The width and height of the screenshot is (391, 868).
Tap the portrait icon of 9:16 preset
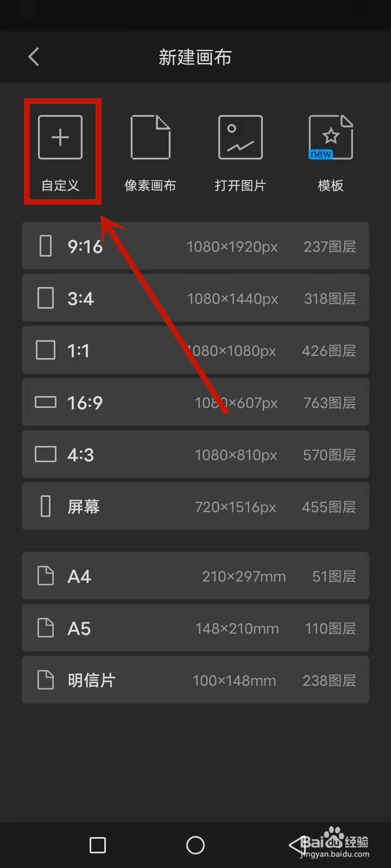tap(46, 246)
